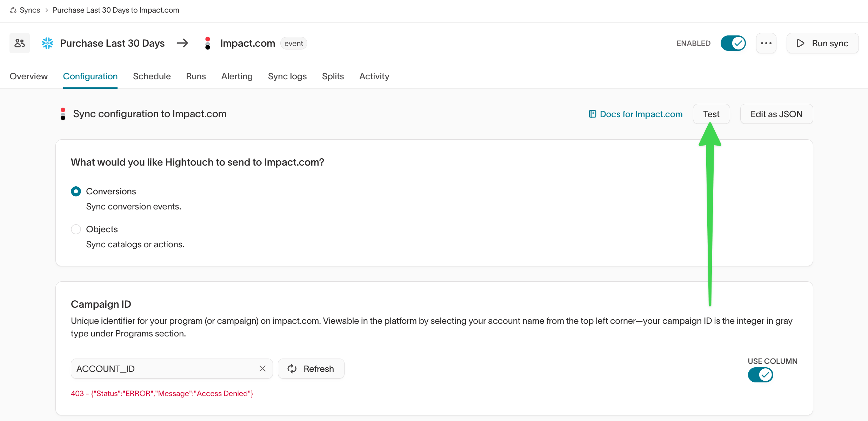Open the audience people icon button
This screenshot has height=421, width=868.
[20, 43]
